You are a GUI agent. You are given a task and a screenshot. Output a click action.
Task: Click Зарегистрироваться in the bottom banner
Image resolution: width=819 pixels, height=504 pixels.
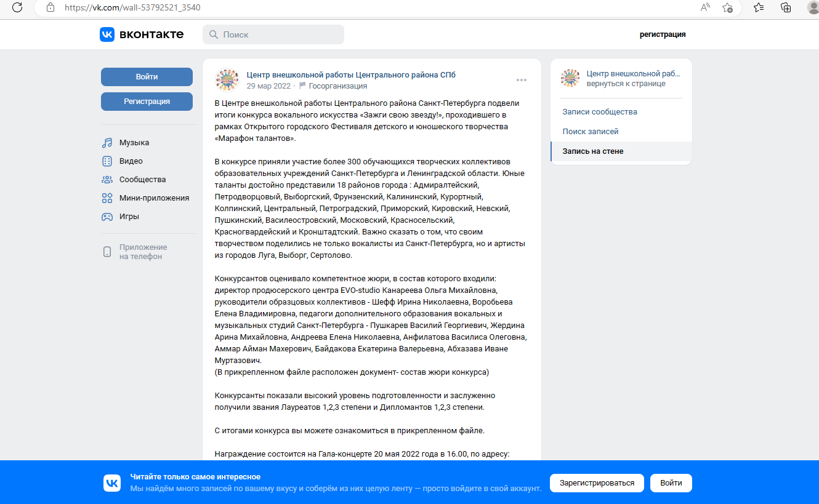coord(597,483)
